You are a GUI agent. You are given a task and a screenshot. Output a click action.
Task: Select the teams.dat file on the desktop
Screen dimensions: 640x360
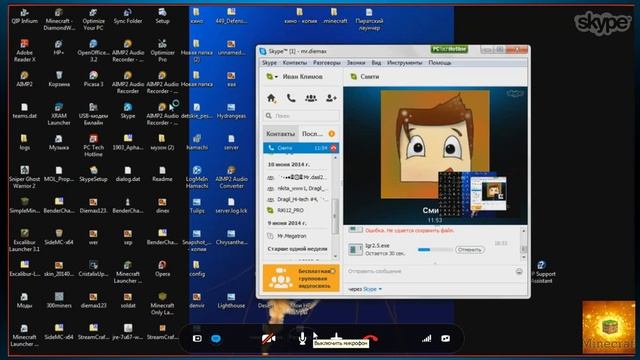24,111
